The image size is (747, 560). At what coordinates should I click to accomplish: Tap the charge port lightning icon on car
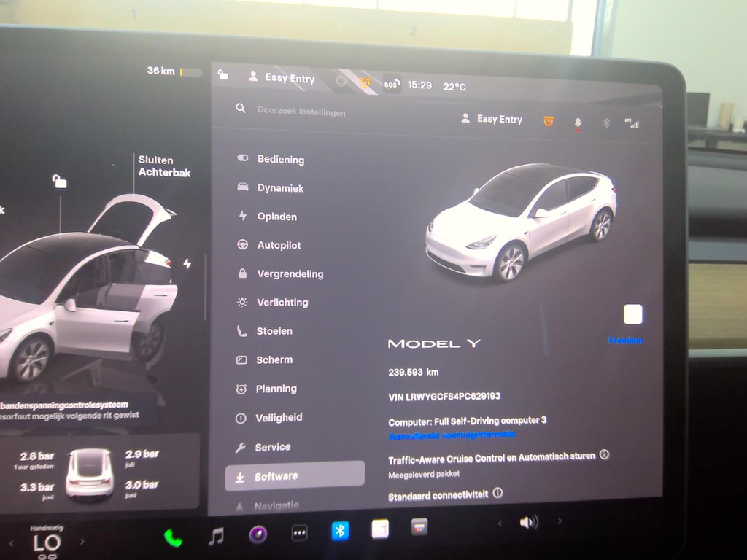(187, 263)
